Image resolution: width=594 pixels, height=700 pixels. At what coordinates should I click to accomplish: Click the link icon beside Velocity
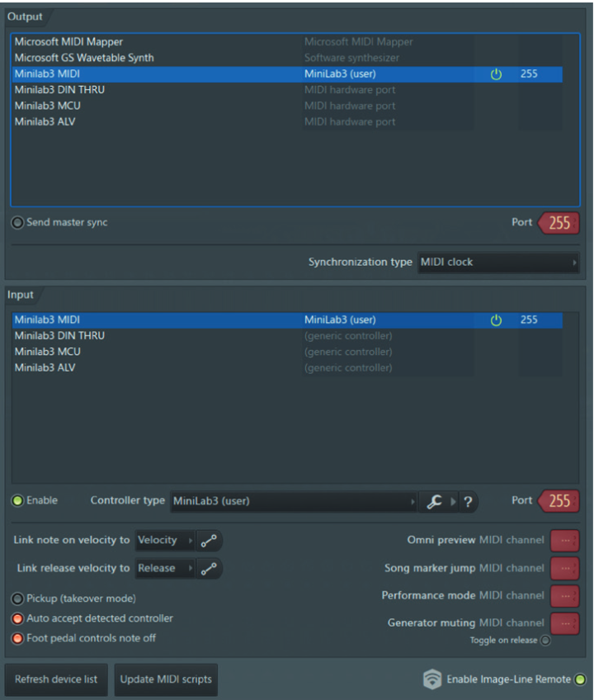209,541
